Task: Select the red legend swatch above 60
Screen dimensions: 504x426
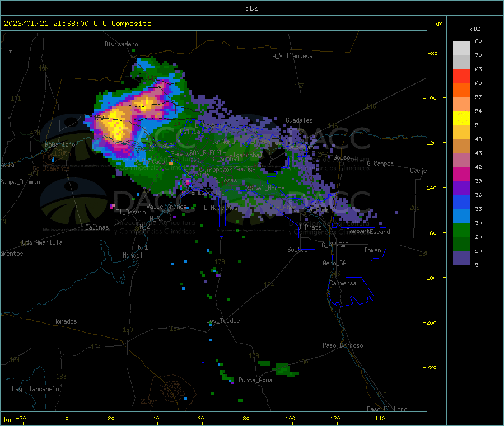Action: (x=461, y=76)
